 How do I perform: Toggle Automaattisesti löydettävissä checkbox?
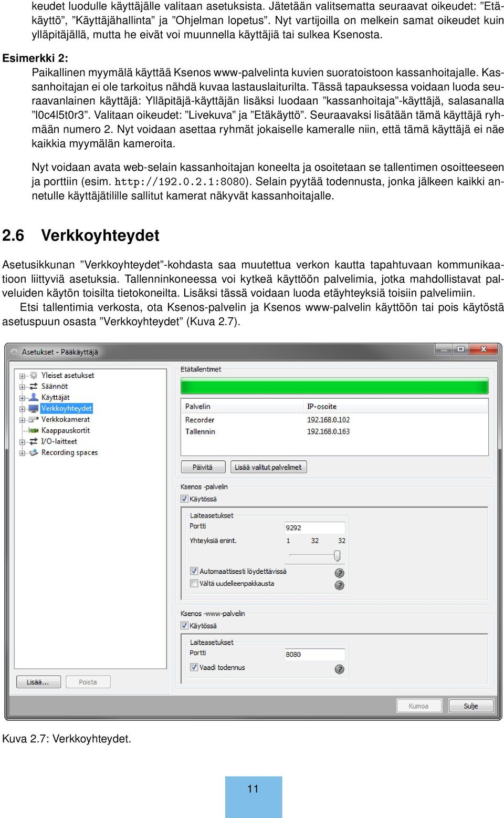(x=194, y=571)
